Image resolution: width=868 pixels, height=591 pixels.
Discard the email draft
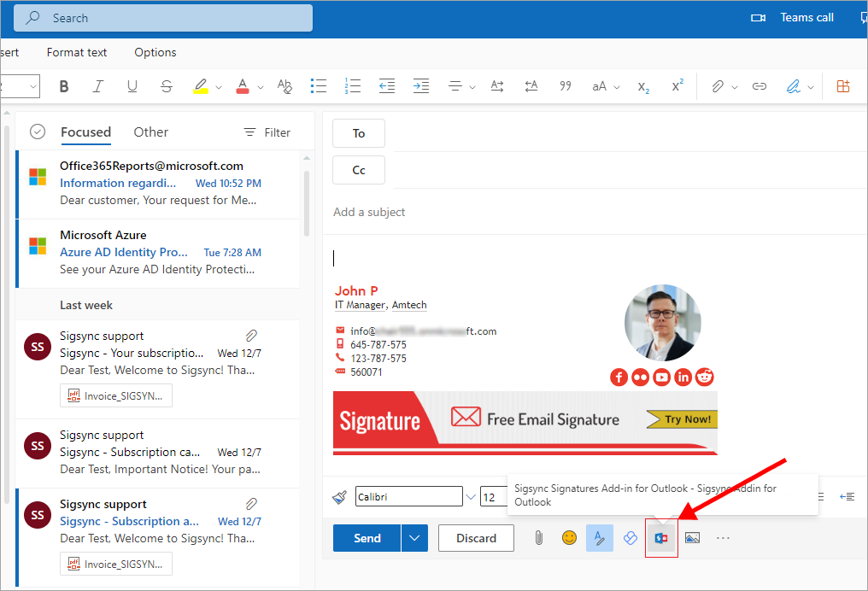(x=476, y=538)
